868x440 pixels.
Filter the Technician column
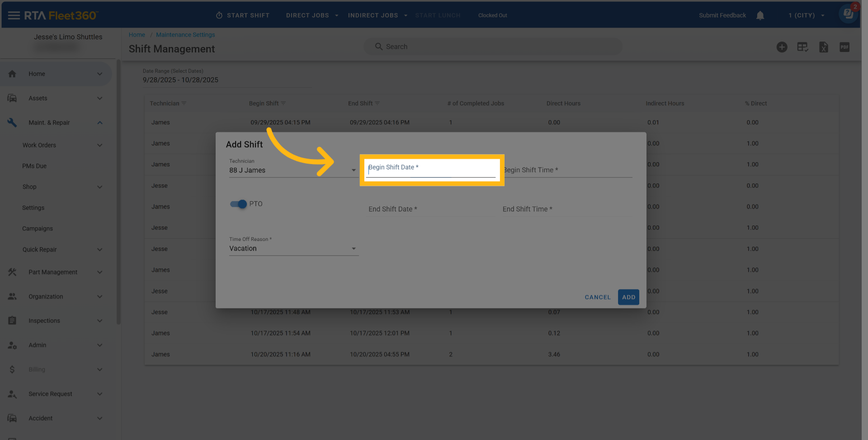(x=184, y=103)
